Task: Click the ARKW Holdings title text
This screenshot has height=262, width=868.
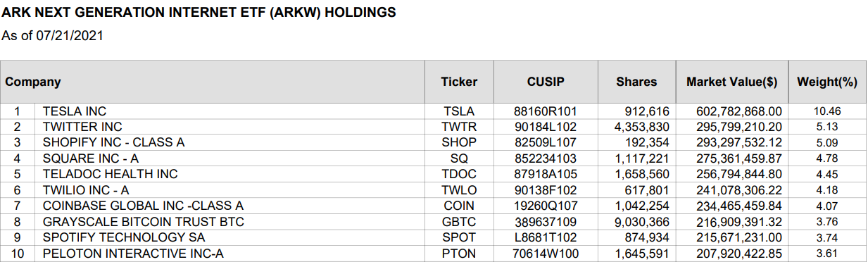Action: click(199, 13)
